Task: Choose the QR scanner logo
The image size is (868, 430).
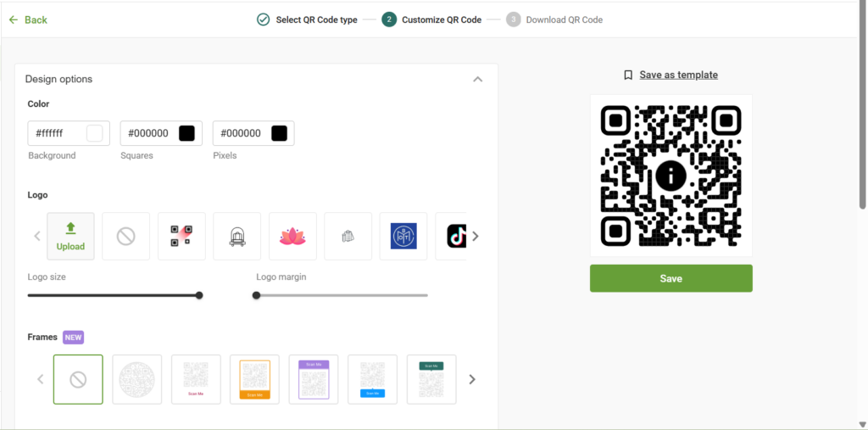Action: point(181,237)
